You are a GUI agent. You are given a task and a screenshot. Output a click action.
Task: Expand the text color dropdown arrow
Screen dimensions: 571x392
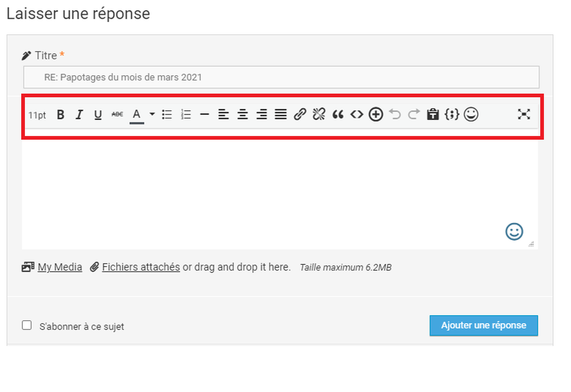(152, 114)
